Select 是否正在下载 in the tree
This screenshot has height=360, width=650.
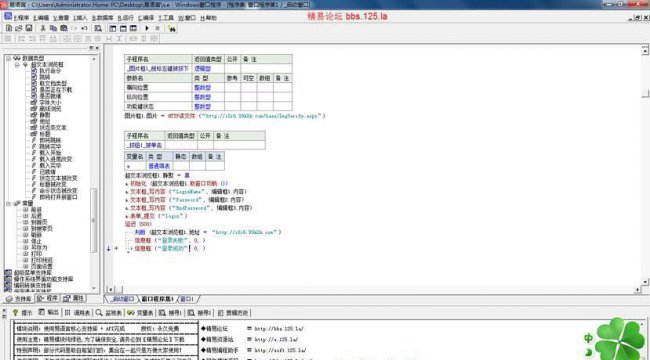tap(56, 90)
